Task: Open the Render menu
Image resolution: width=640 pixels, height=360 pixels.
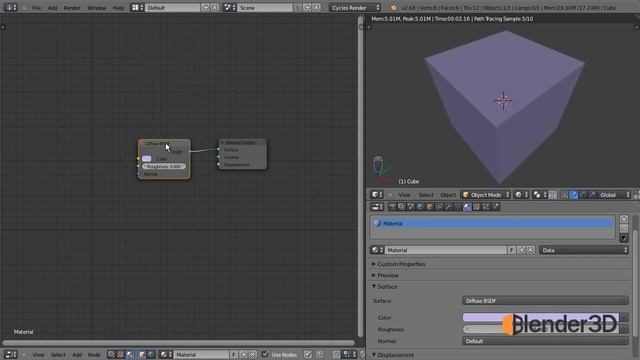Action: [71, 8]
